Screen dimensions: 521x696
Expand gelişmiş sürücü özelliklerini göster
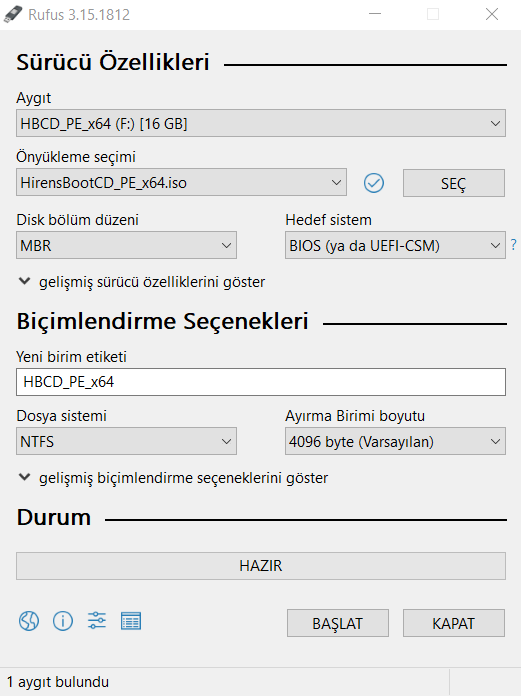pos(142,282)
